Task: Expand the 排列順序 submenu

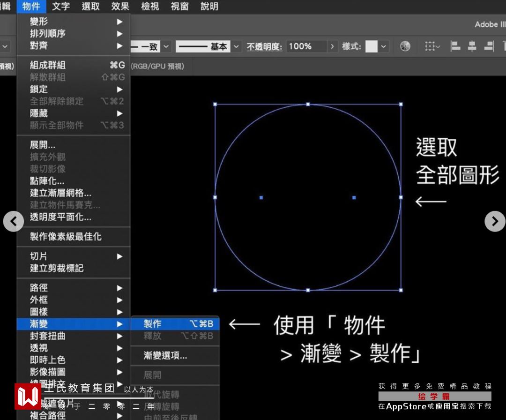Action: point(74,34)
